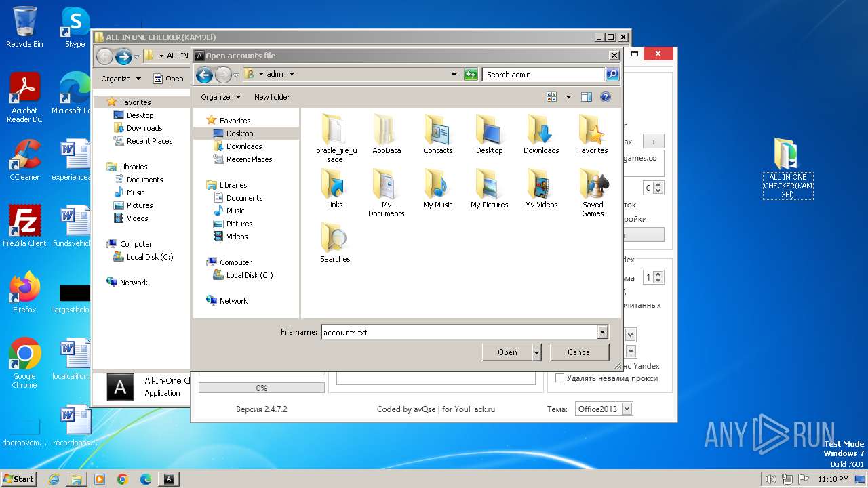Expand the File name dropdown arrow
868x488 pixels.
coord(602,332)
